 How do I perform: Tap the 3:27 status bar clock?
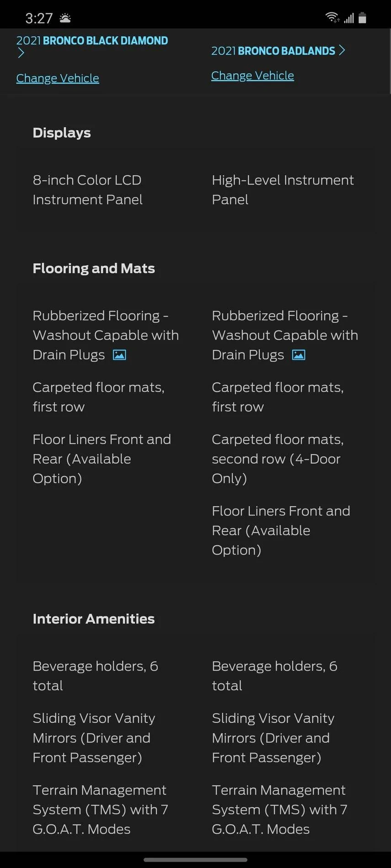coord(39,18)
